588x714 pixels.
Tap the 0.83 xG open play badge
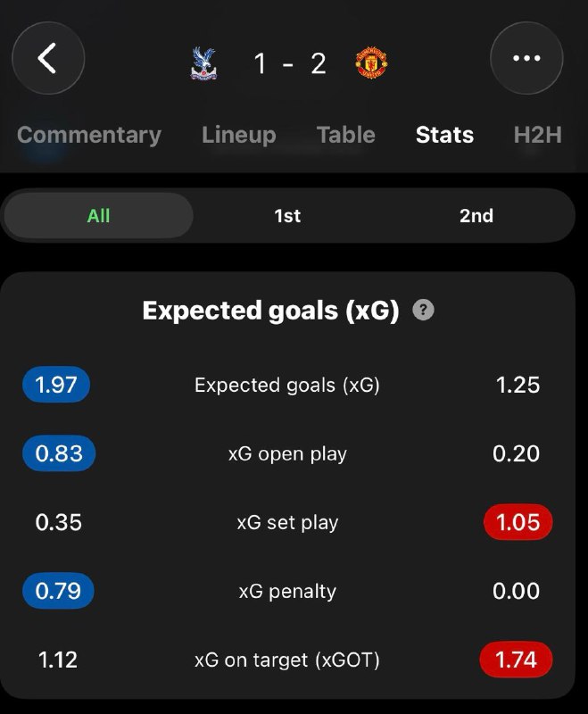click(59, 453)
